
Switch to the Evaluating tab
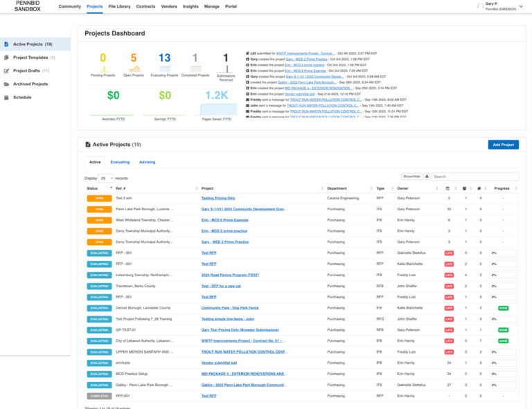[x=120, y=162]
